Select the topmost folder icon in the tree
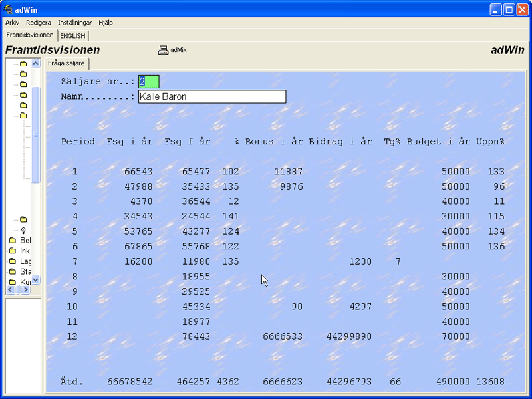This screenshot has height=399, width=532. [23, 63]
